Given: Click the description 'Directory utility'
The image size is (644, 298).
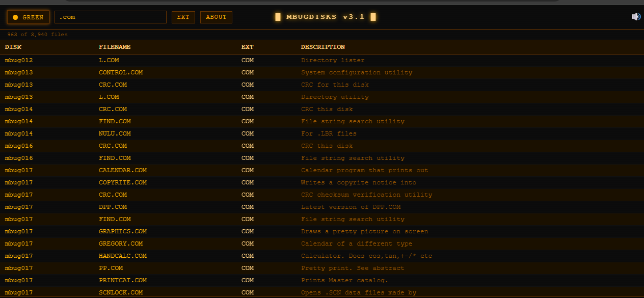Looking at the screenshot, I should pos(335,97).
